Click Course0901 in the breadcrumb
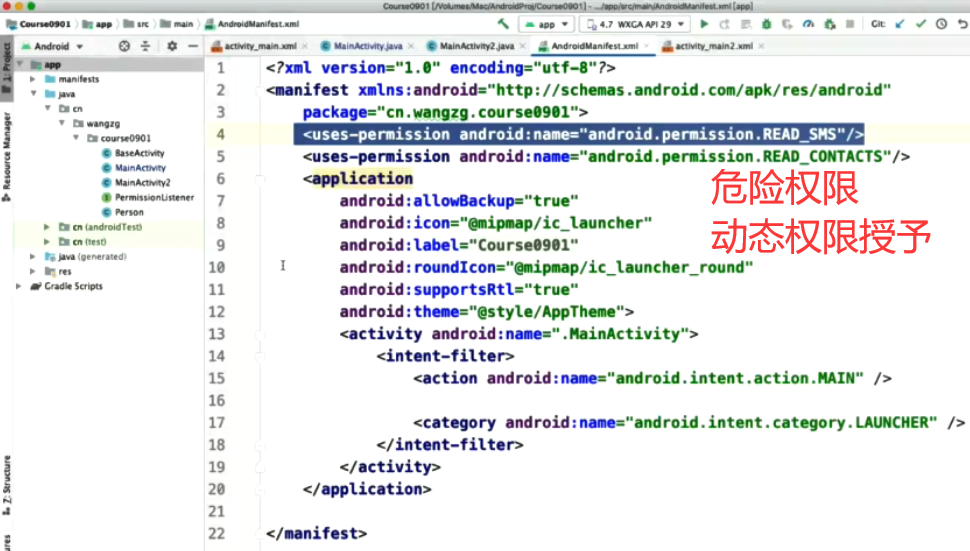 [39, 24]
